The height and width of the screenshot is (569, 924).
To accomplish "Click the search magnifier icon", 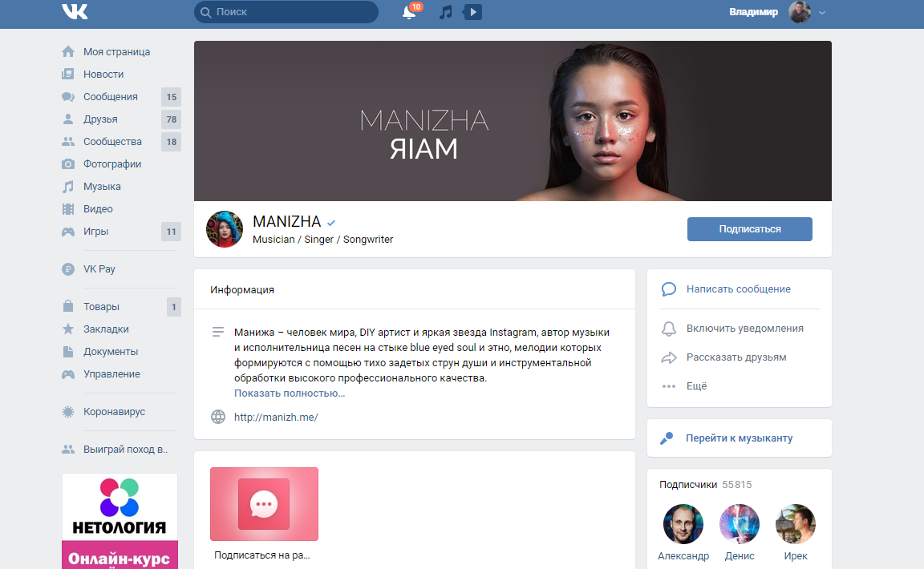I will (x=205, y=12).
